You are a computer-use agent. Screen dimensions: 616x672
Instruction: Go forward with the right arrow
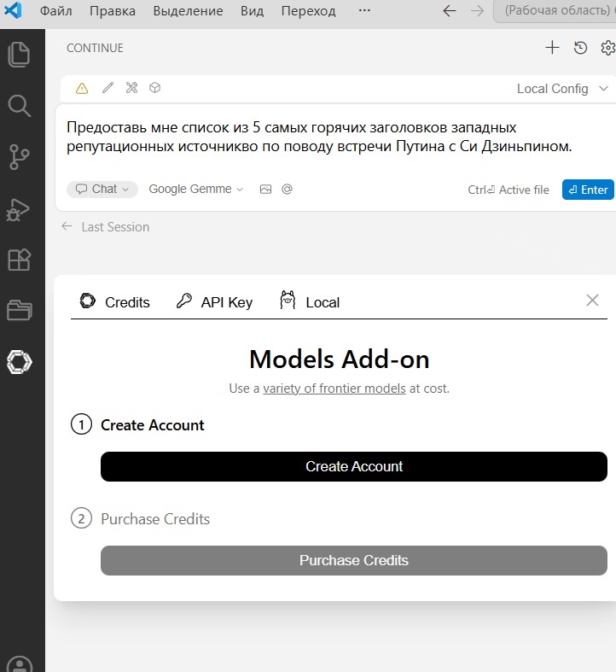(x=477, y=11)
